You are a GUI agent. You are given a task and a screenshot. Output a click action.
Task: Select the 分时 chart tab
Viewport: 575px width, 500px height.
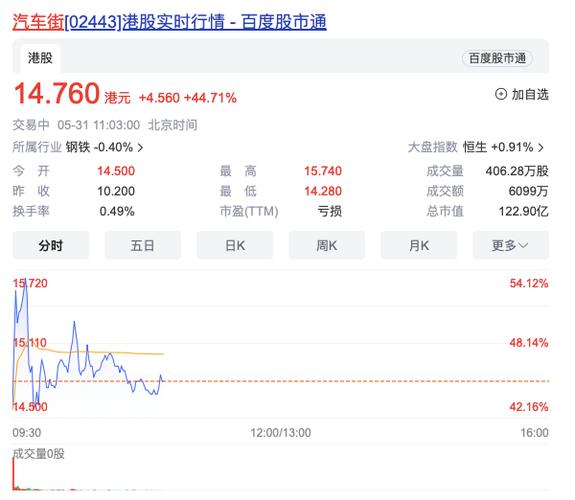point(51,246)
